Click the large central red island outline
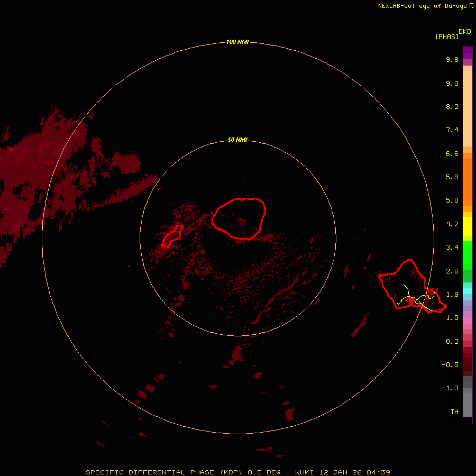The height and width of the screenshot is (476, 476). 239,218
